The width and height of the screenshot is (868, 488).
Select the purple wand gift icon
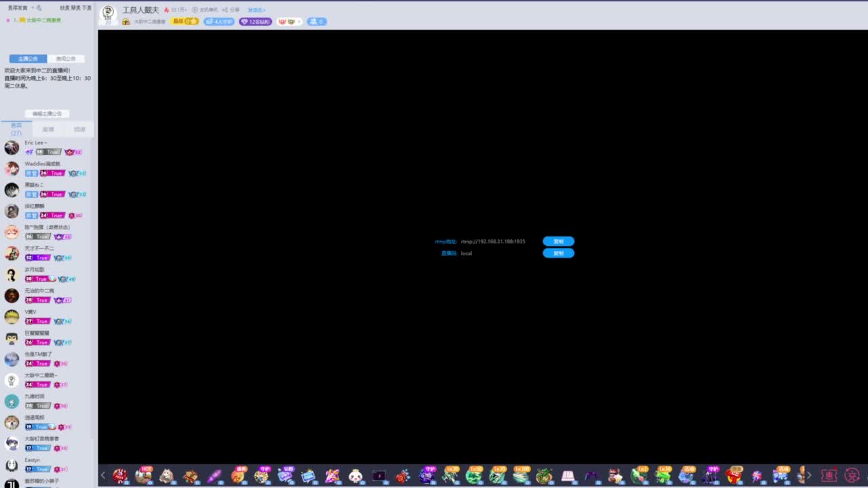tap(214, 476)
